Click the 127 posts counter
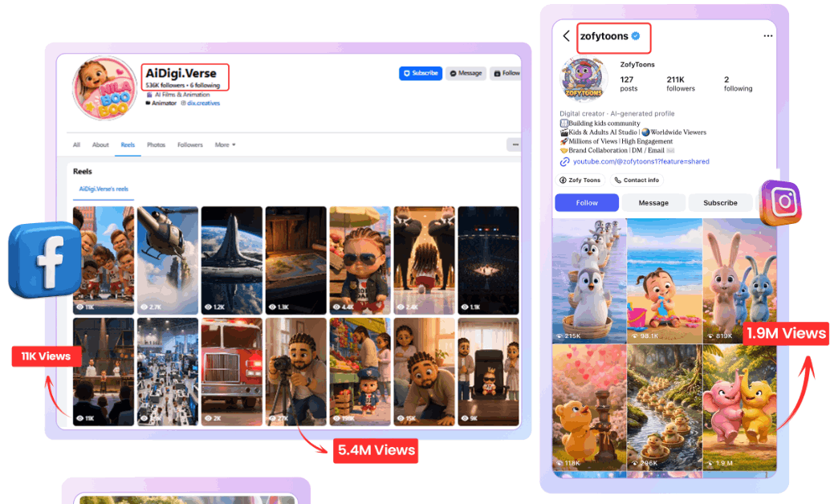Screen dimensions: 830x504 [629, 83]
